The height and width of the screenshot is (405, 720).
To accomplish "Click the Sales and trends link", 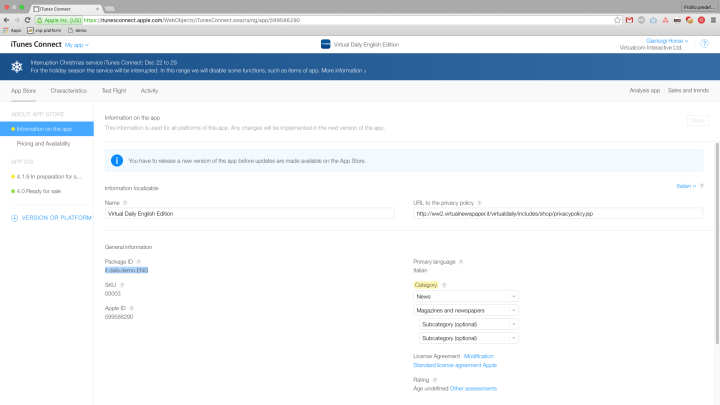I will coord(688,90).
